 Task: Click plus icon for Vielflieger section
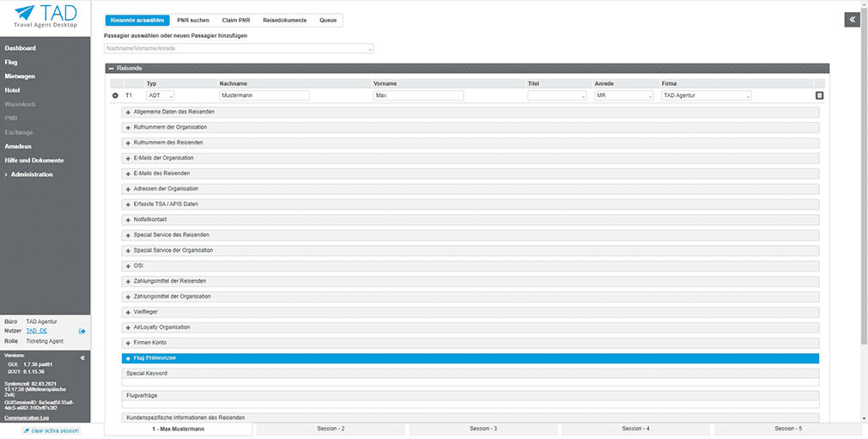(128, 312)
